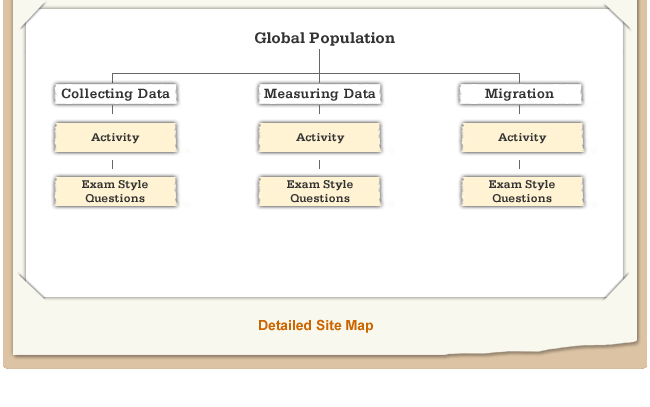The width and height of the screenshot is (650, 407).
Task: Go to the Migration section
Action: [x=519, y=94]
